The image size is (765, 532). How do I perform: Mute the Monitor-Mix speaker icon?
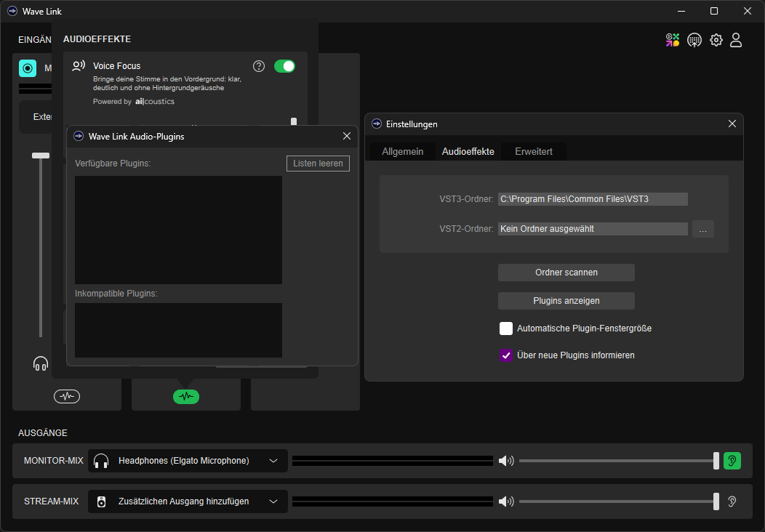(506, 461)
